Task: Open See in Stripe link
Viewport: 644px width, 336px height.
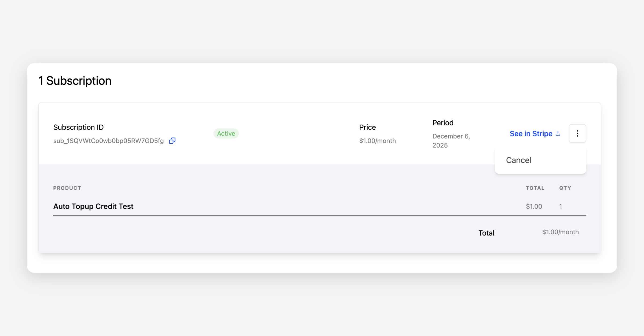Action: (531, 133)
